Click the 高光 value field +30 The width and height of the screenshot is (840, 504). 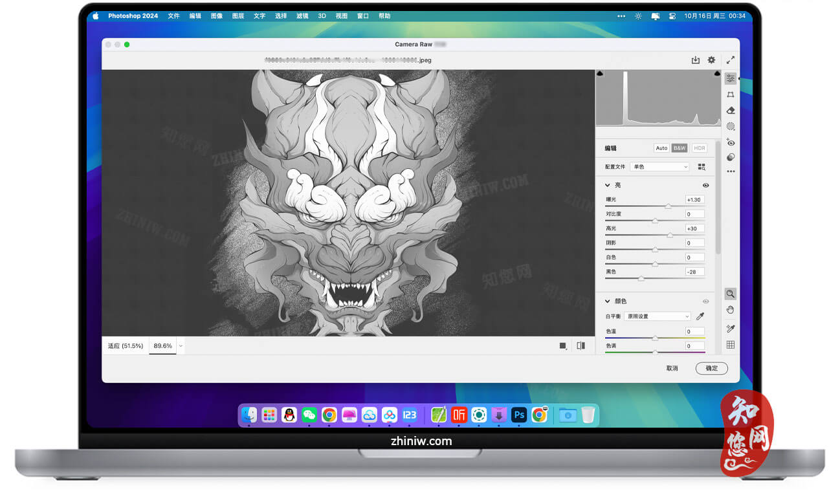coord(695,228)
